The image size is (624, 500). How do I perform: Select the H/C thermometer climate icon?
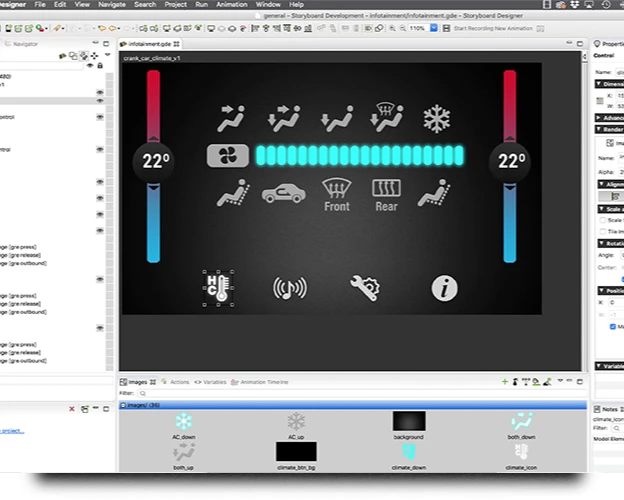(x=218, y=288)
